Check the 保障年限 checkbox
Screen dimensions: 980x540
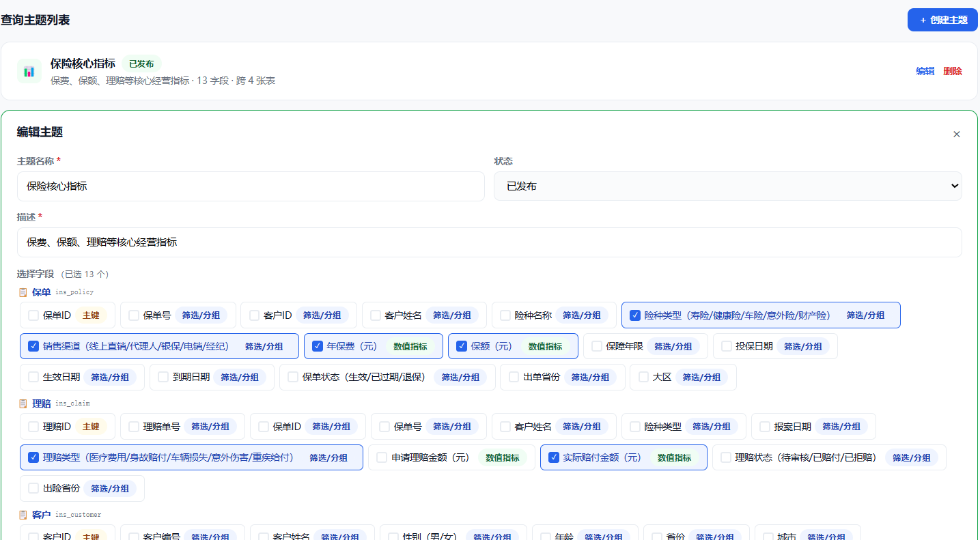[x=597, y=346]
